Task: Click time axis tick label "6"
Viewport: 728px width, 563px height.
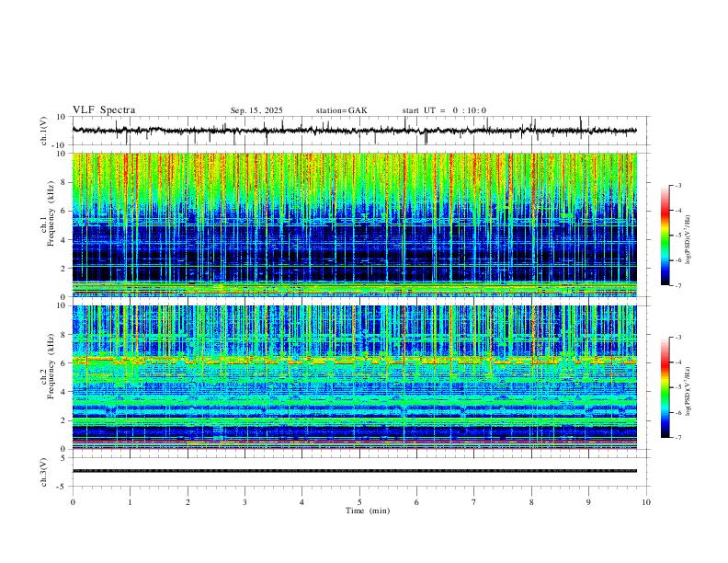Action: 417,502
